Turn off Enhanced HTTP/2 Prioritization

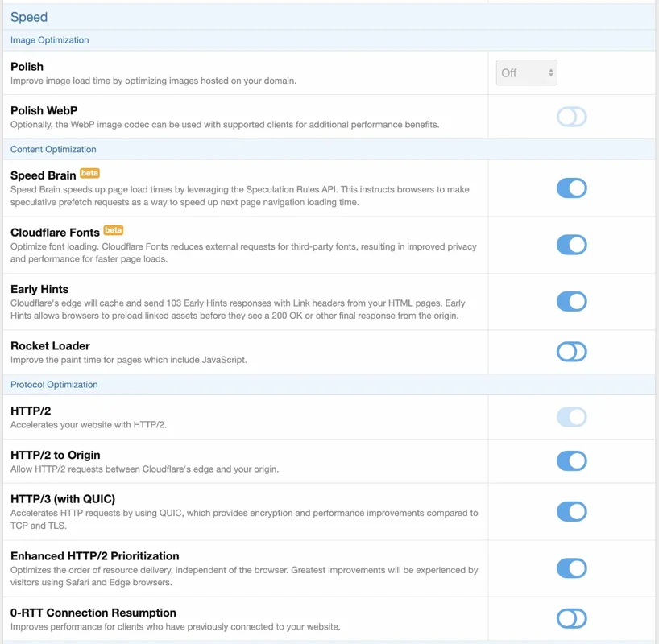click(572, 568)
